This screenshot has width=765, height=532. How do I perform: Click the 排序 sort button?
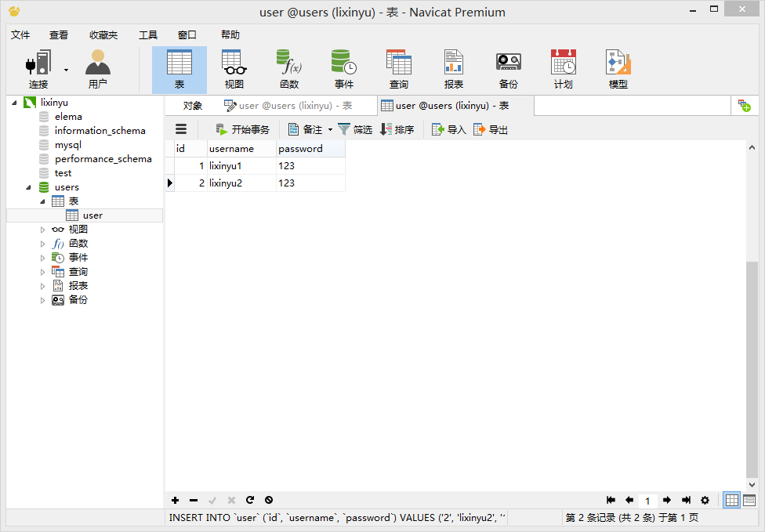[397, 129]
